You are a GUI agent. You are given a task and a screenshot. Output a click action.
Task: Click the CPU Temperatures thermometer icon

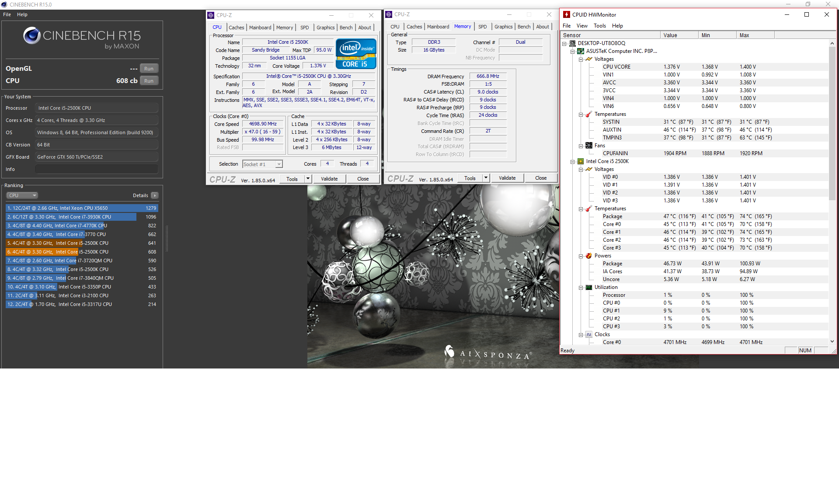coord(589,209)
